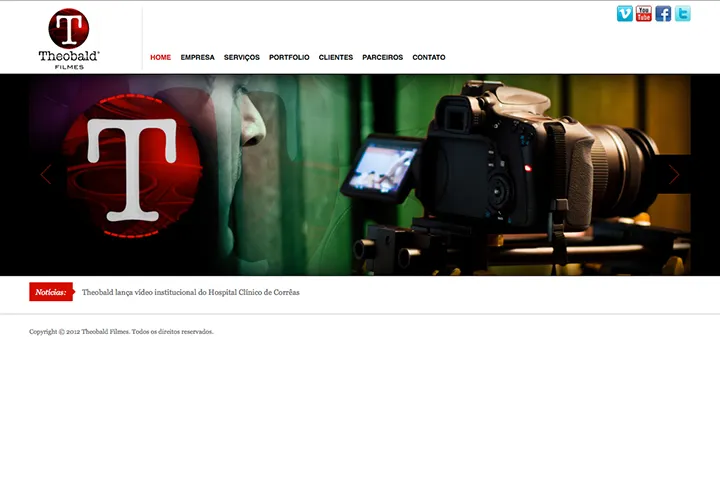The image size is (720, 496).
Task: Open the Hospital Clínico de Corrêas news link
Action: 191,292
